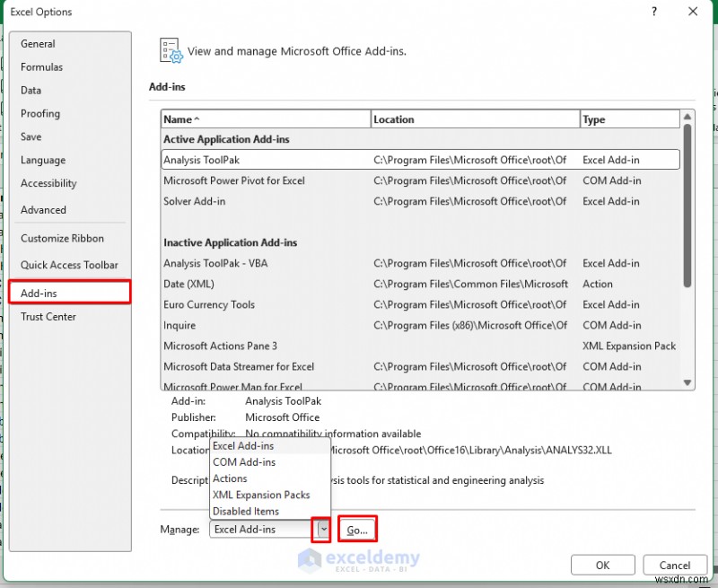Choose Disabled Items from the Manage list
This screenshot has height=588, width=718.
[270, 511]
